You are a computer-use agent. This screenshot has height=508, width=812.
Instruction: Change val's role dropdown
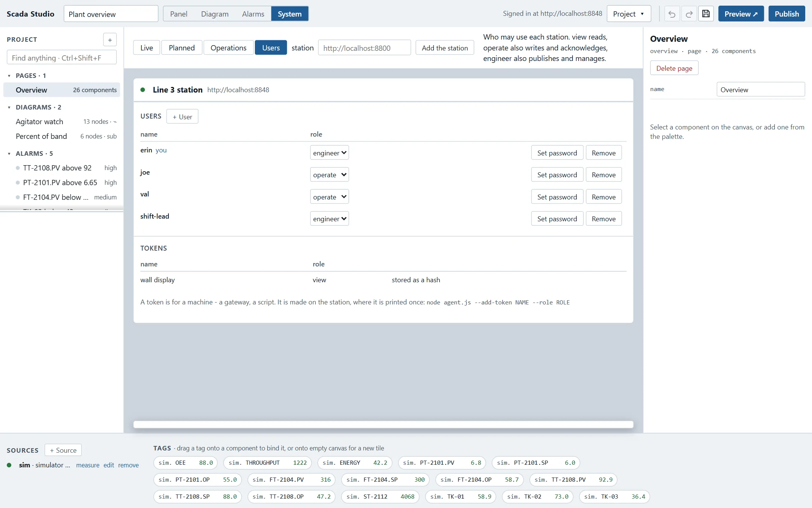click(x=329, y=197)
